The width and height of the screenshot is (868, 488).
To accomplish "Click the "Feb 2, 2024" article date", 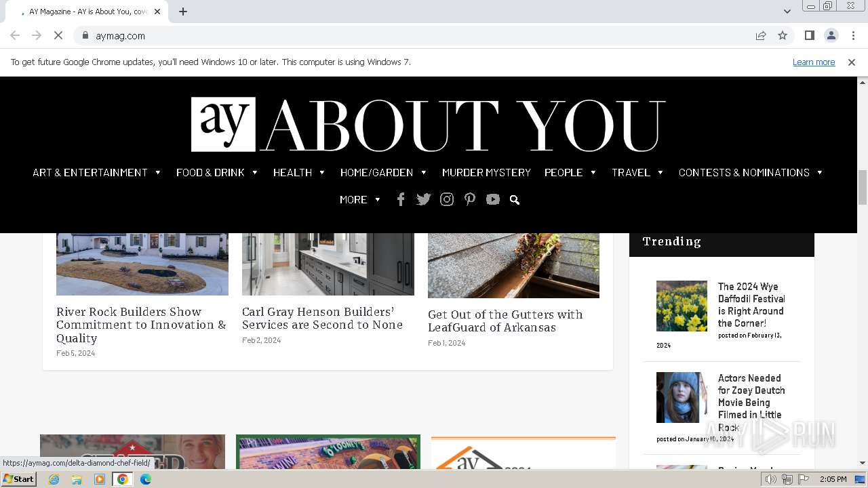I will [x=261, y=340].
